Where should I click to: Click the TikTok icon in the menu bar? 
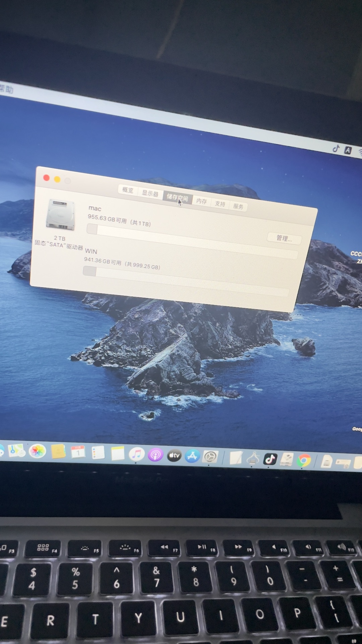tap(336, 149)
